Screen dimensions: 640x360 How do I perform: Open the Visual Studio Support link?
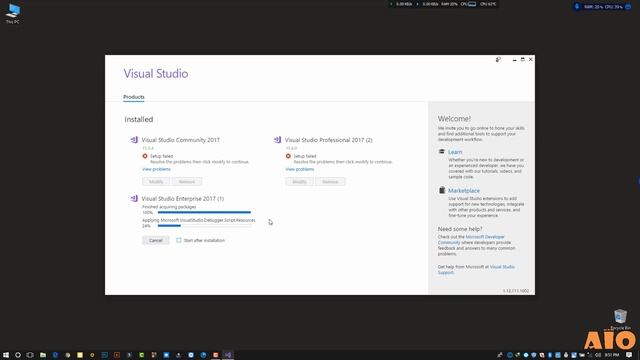coord(476,269)
